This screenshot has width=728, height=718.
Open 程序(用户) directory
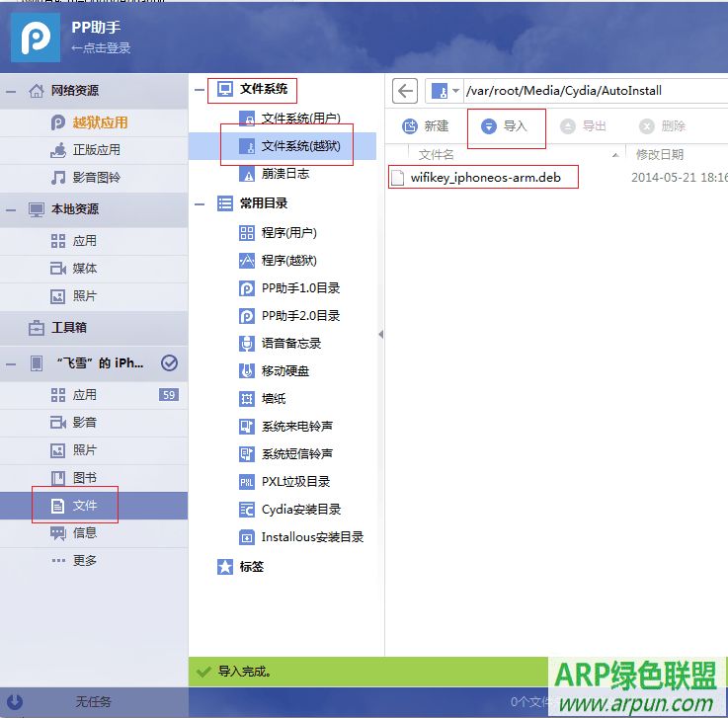288,232
